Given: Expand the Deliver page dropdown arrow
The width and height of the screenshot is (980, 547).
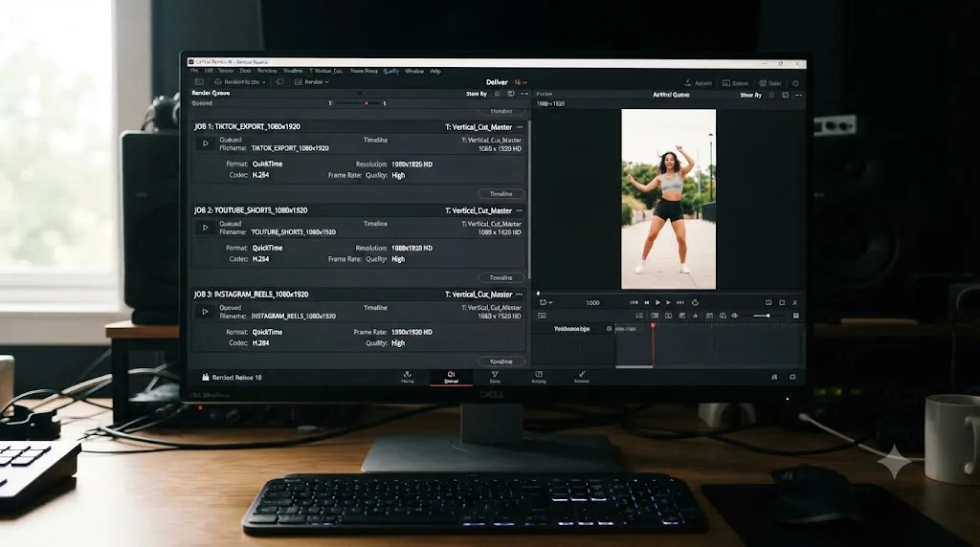Looking at the screenshot, I should [525, 82].
